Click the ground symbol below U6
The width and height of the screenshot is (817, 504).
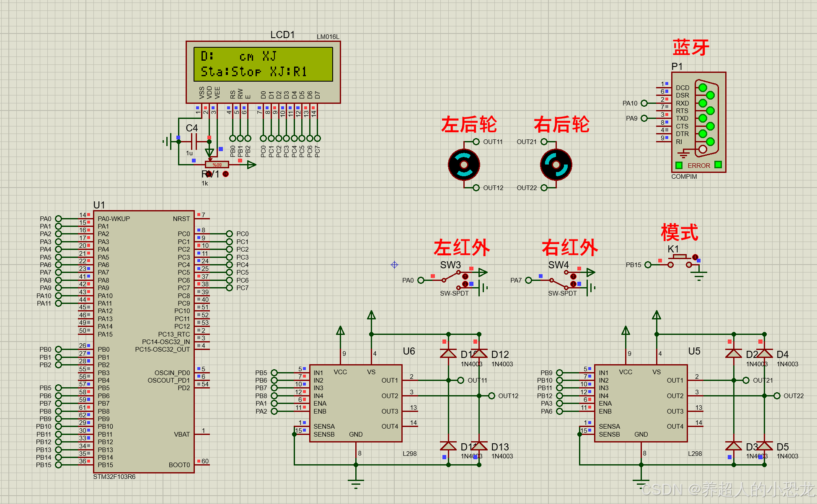click(356, 483)
